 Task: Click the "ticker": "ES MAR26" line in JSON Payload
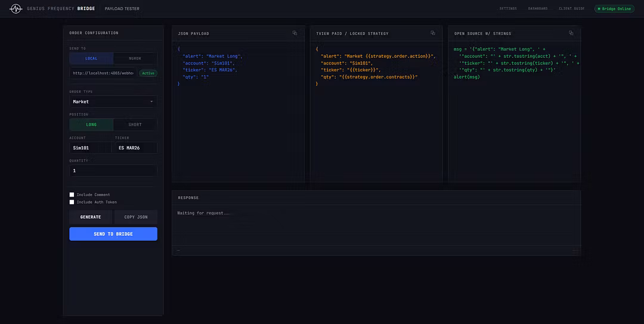pyautogui.click(x=210, y=70)
